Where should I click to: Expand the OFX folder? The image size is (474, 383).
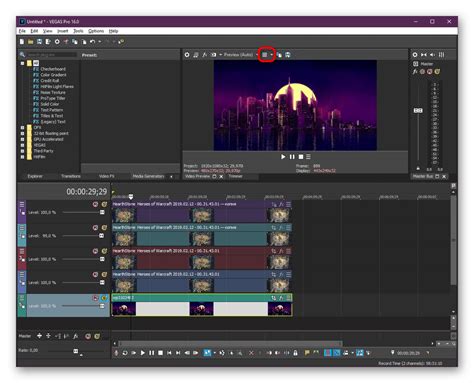pos(23,127)
